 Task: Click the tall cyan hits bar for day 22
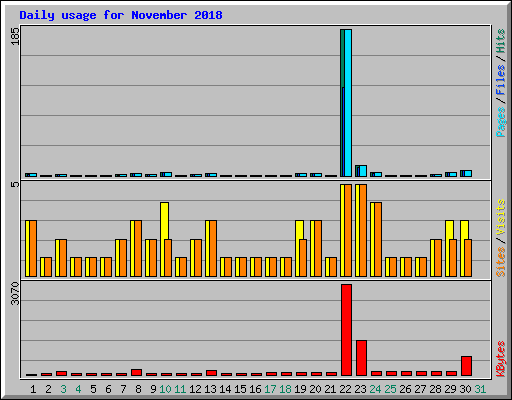[348, 103]
